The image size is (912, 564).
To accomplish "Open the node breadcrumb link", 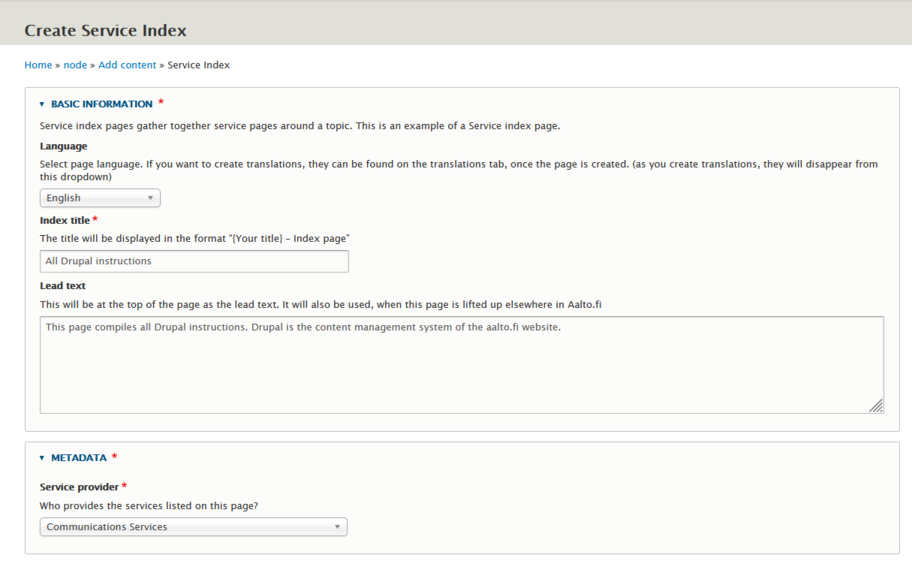I will click(75, 65).
